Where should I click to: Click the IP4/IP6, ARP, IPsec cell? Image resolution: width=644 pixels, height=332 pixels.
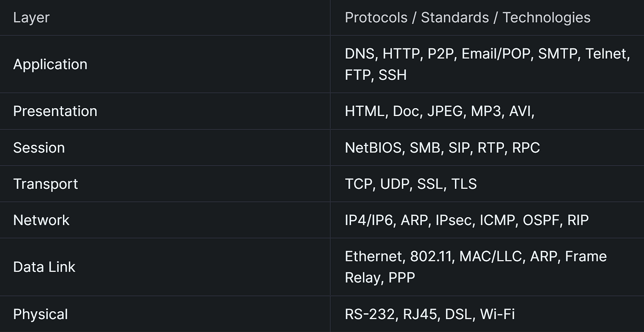(x=487, y=220)
